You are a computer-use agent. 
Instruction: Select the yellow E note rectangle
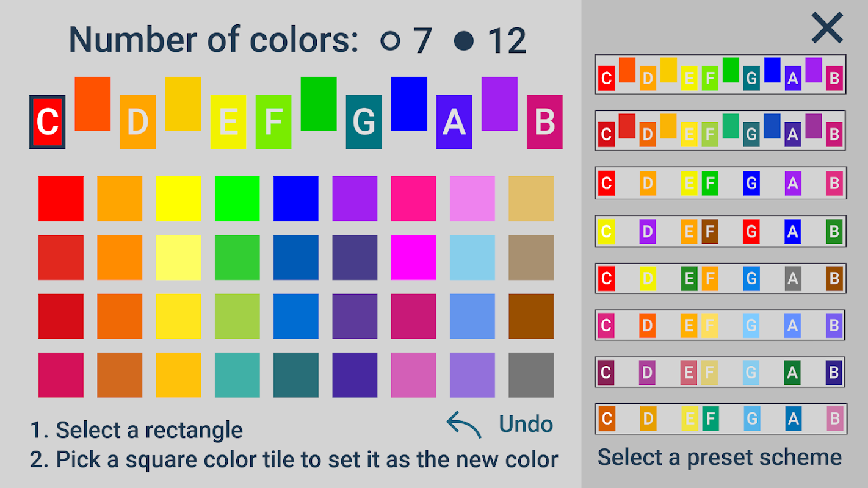point(228,122)
